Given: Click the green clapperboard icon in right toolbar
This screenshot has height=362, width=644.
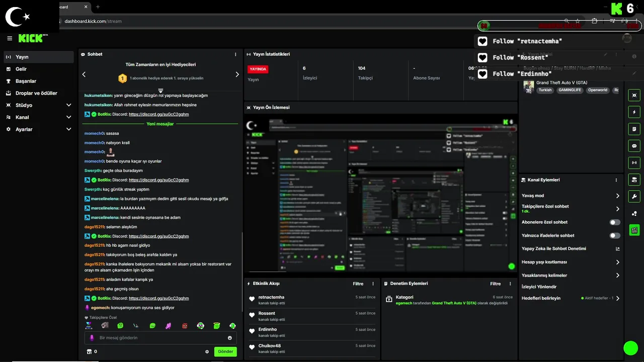Looking at the screenshot, I should (x=634, y=230).
